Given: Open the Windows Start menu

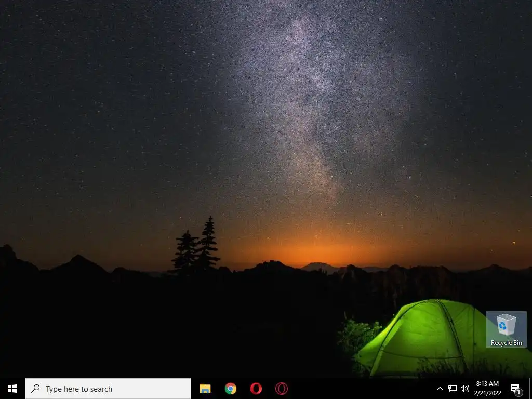Looking at the screenshot, I should tap(12, 389).
